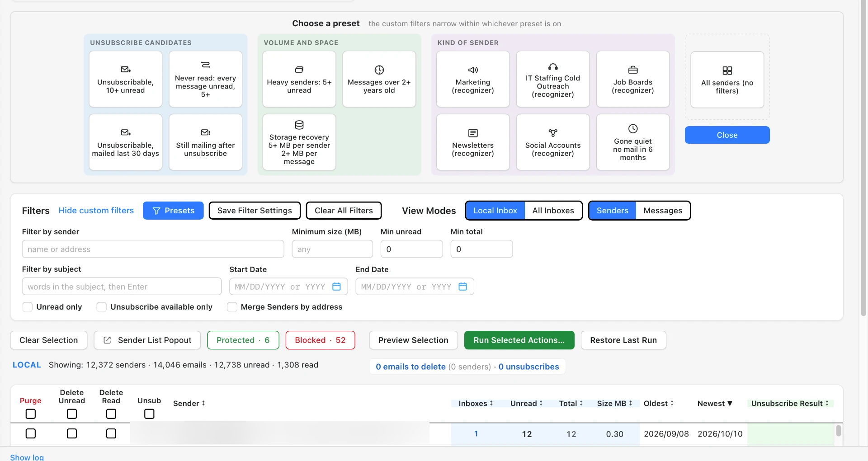Viewport: 868px width, 461px height.
Task: Click Run Selected Actions
Action: 519,340
